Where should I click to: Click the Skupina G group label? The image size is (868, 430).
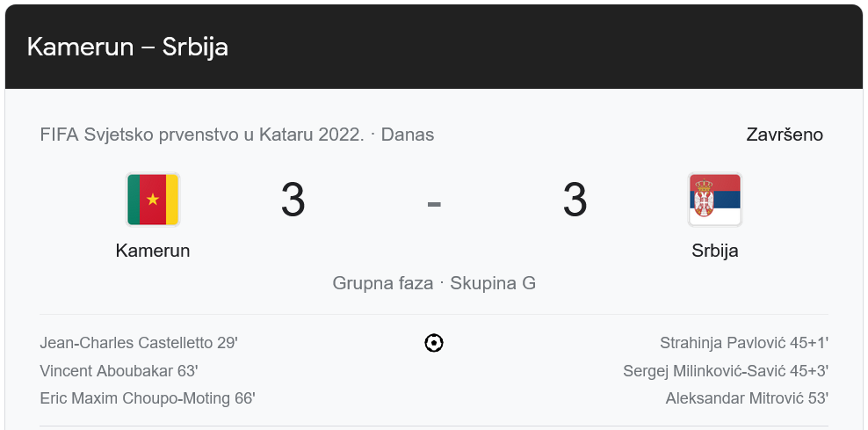493,283
